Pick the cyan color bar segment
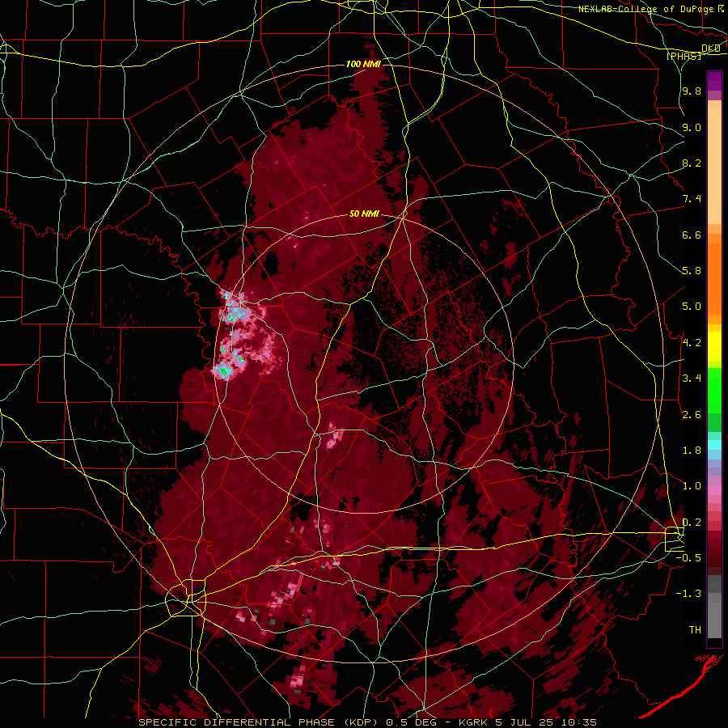This screenshot has height=728, width=728. 714,445
